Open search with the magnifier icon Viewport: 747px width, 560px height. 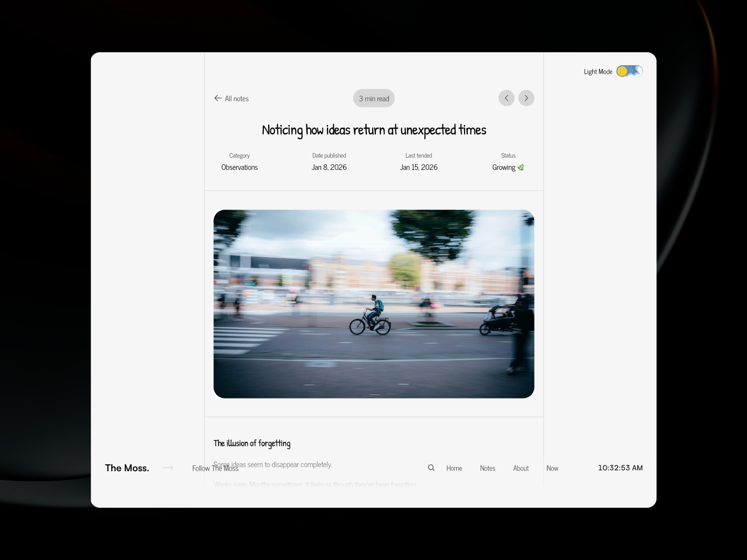click(x=431, y=468)
